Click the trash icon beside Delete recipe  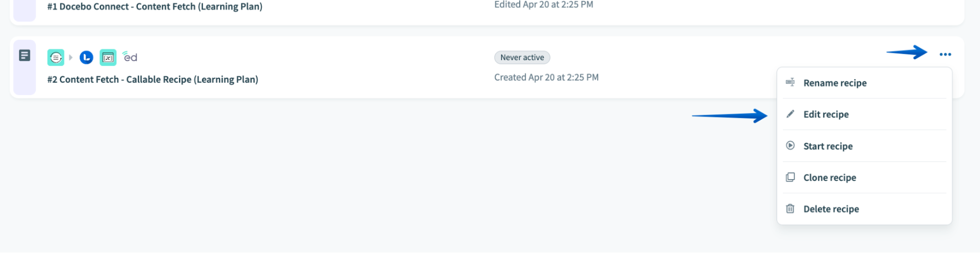click(x=790, y=209)
